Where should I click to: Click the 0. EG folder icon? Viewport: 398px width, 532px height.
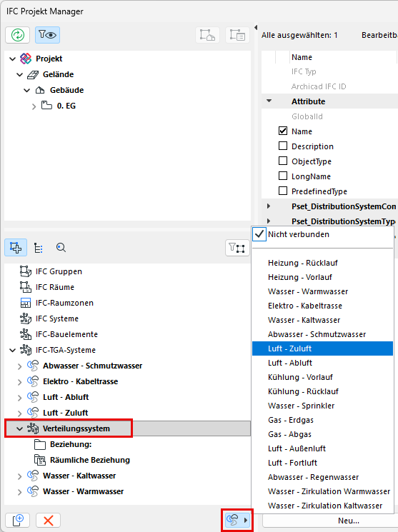click(46, 105)
